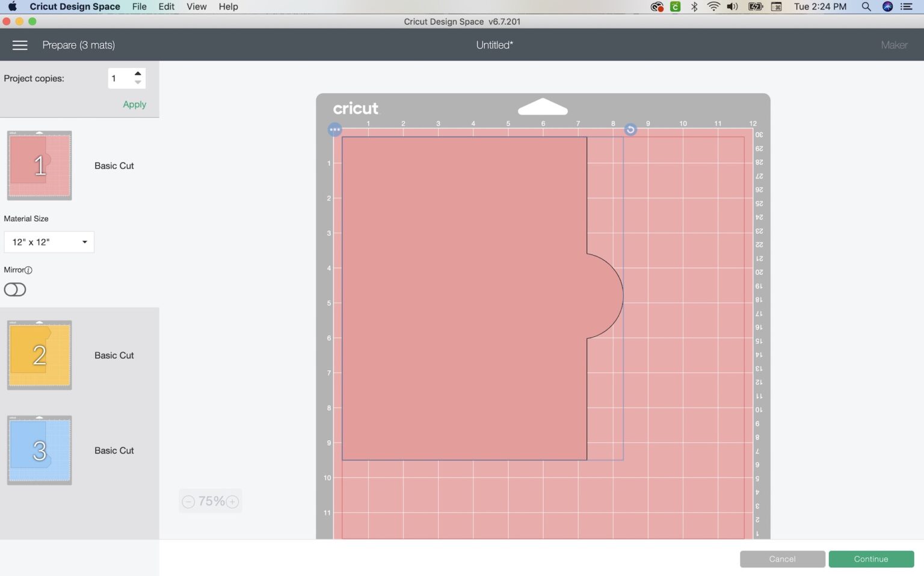Open Siri from menu bar
The image size is (924, 576).
click(887, 7)
